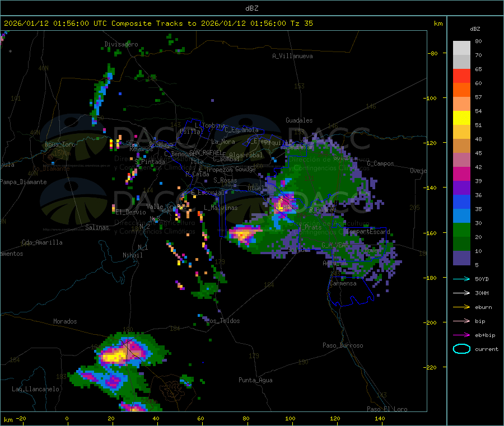Viewport: 504px width, 426px height.
Task: Click the 'Nihuil' map label
Action: 132,255
